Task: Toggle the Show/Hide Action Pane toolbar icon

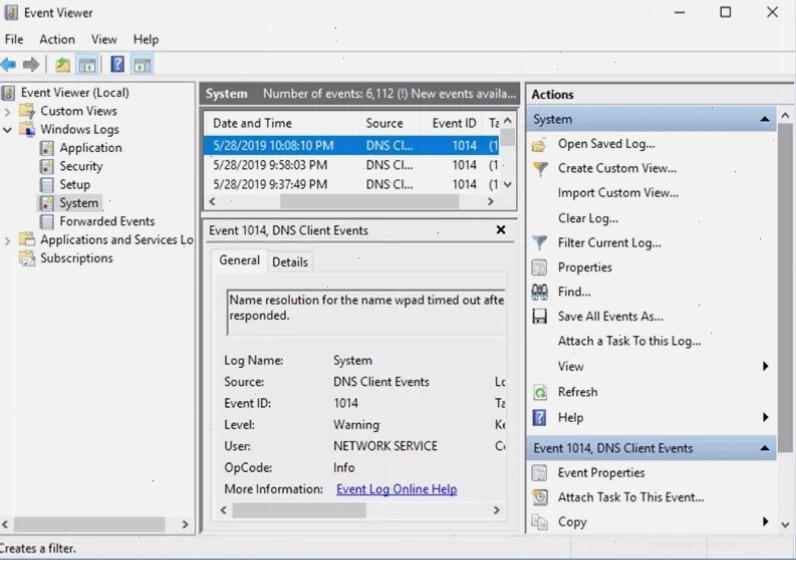Action: pyautogui.click(x=142, y=64)
